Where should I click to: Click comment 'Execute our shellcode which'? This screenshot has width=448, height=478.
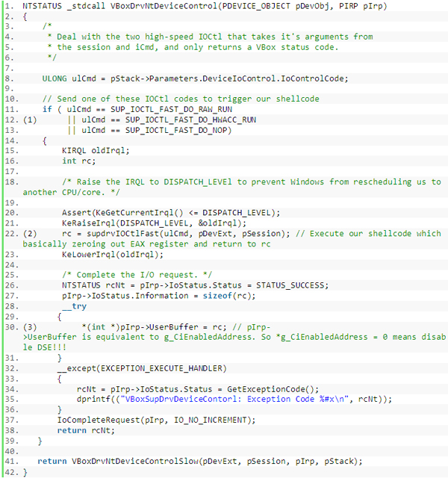(376, 234)
